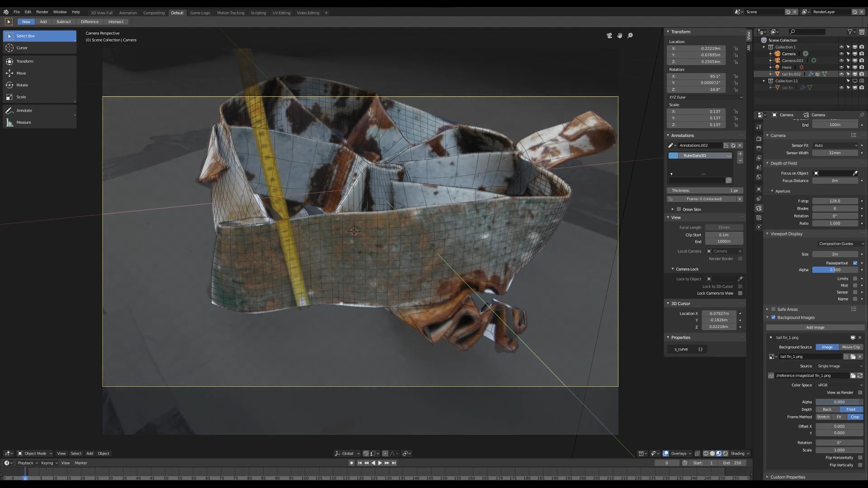Image resolution: width=868 pixels, height=488 pixels.
Task: Adjust the Passepartout Alpha slider
Action: pyautogui.click(x=835, y=270)
